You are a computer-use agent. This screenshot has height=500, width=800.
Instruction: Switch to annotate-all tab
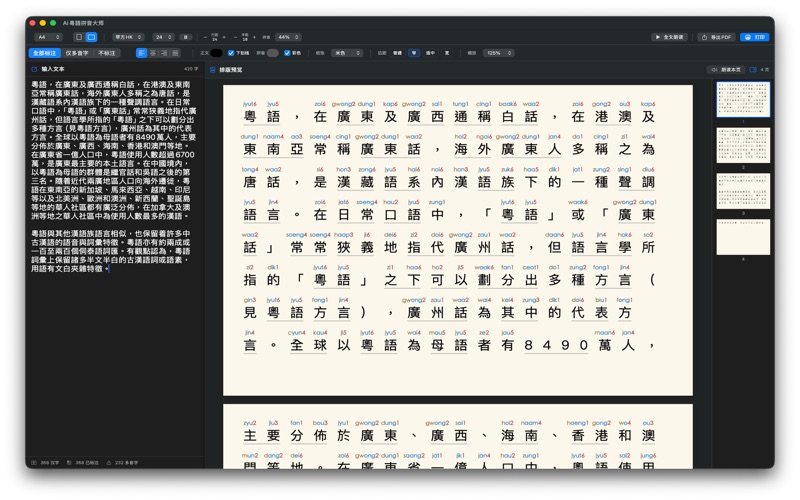pyautogui.click(x=44, y=53)
